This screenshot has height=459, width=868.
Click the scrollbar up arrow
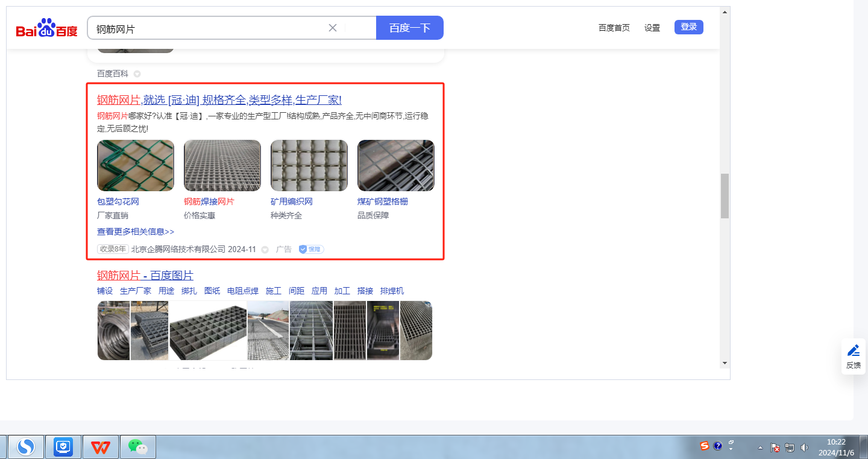(x=725, y=11)
